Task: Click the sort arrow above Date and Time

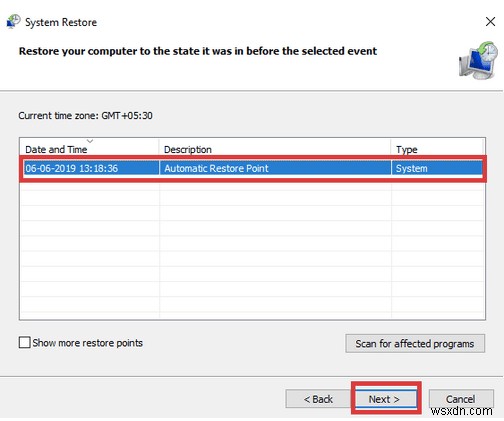Action: pos(90,141)
